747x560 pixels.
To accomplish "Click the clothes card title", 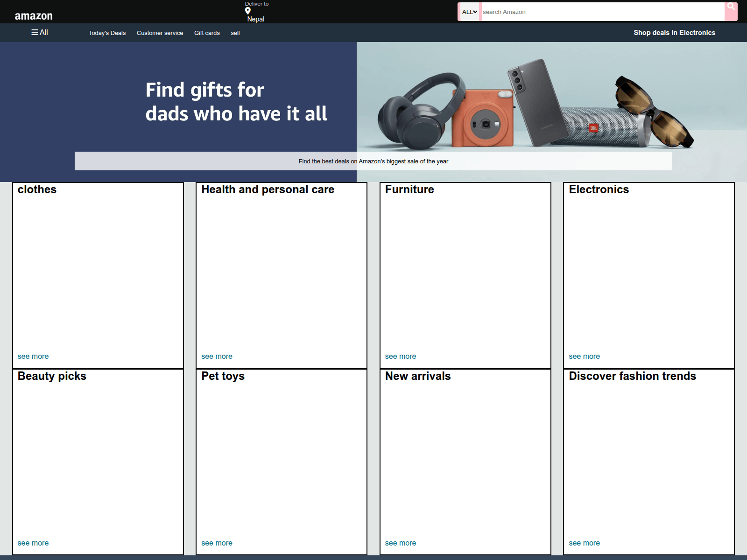I will point(37,189).
